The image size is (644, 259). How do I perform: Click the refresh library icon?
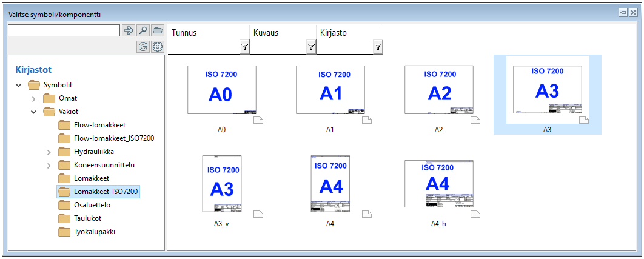pos(143,47)
